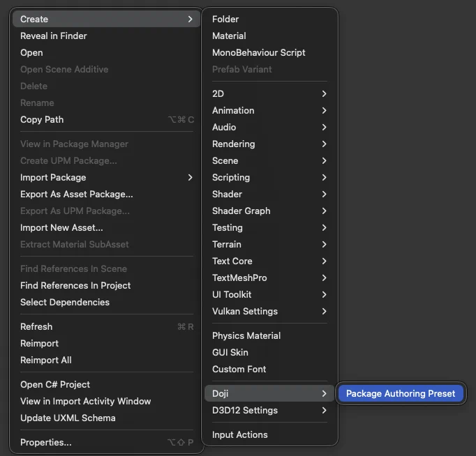Click Select Dependencies

[x=106, y=303]
